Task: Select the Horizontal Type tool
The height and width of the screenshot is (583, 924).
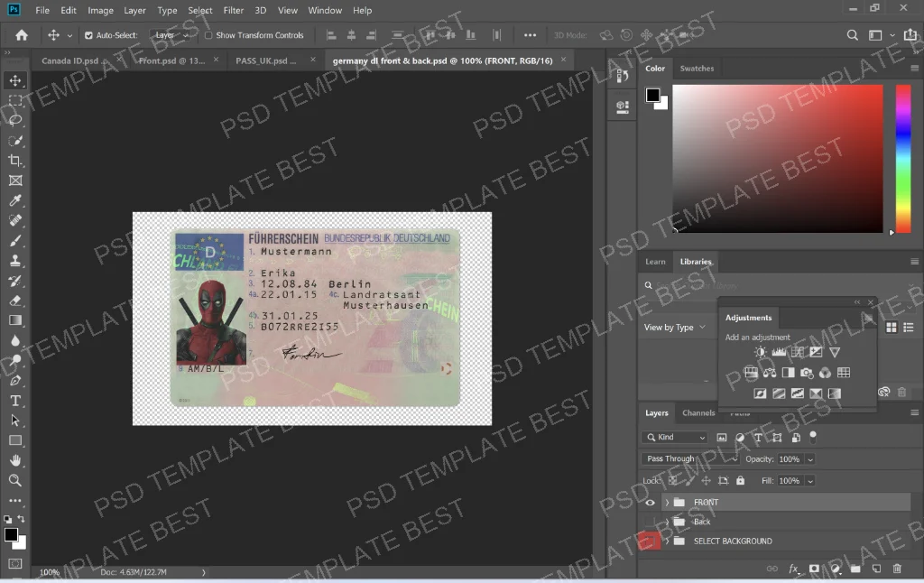Action: point(15,401)
